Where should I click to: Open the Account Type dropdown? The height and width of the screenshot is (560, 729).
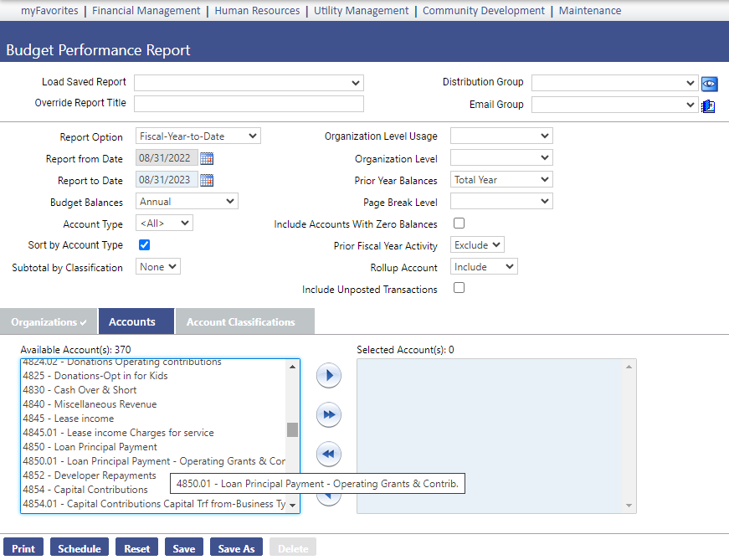(164, 223)
